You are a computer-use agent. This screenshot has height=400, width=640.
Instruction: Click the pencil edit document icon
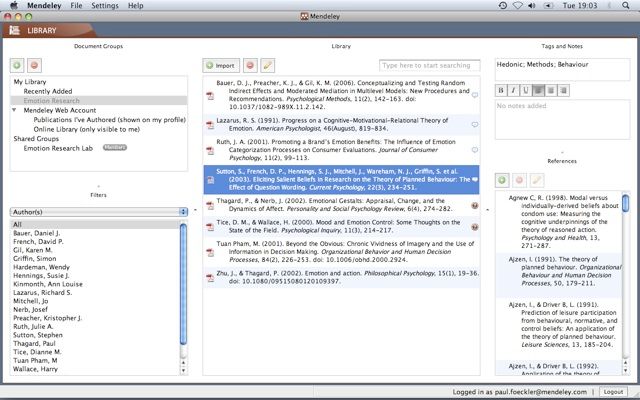(x=268, y=64)
